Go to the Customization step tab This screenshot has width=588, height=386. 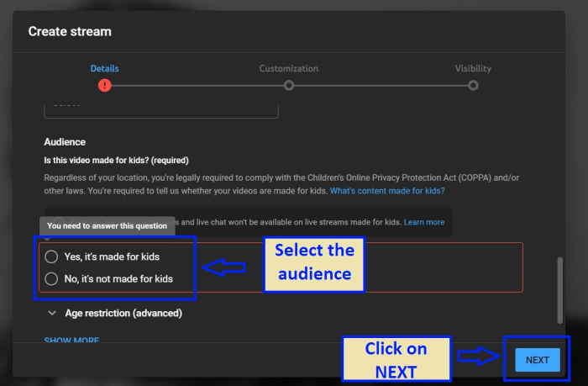tap(288, 68)
